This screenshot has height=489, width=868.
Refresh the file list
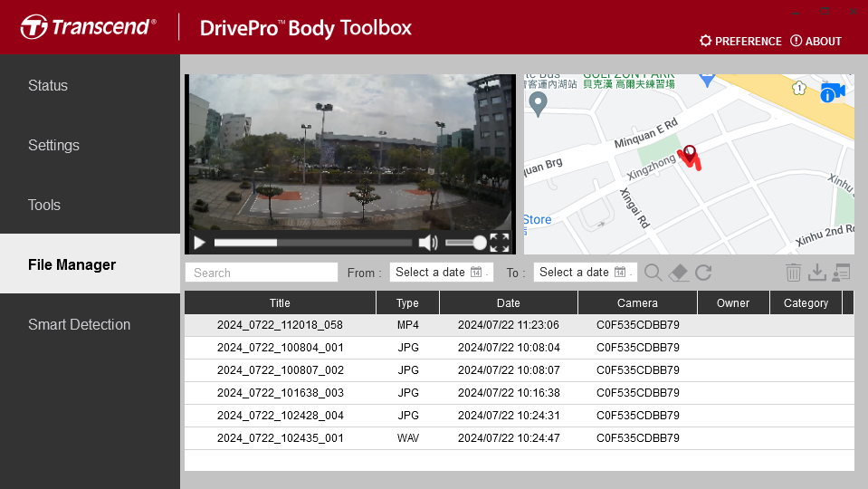[703, 273]
